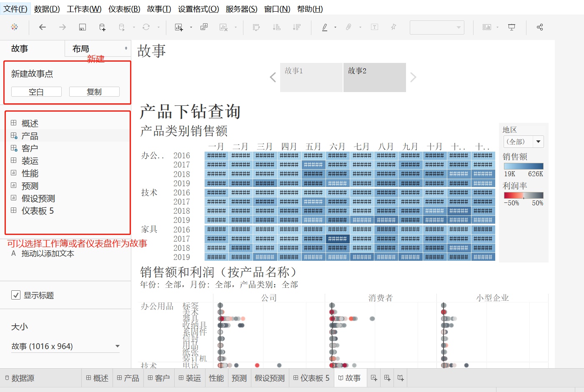Toggle the Highlight pen tool in the toolbar
The height and width of the screenshot is (392, 584).
(324, 27)
